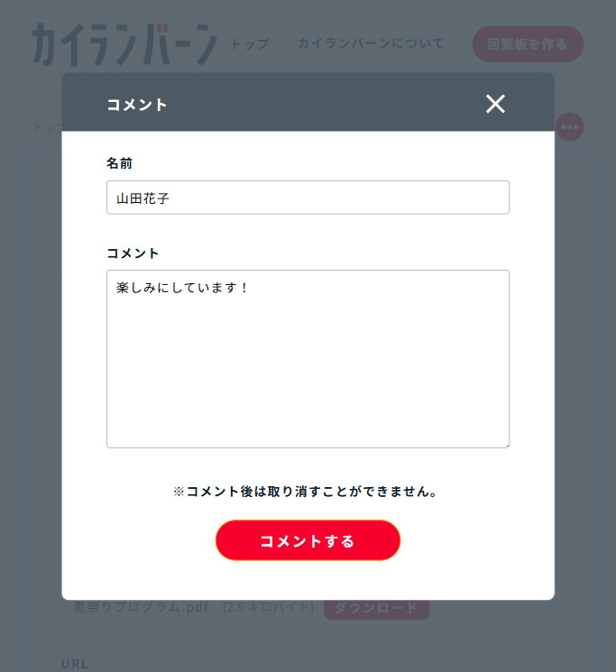Close the コメント dialog with the X icon
616x672 pixels.
point(495,104)
